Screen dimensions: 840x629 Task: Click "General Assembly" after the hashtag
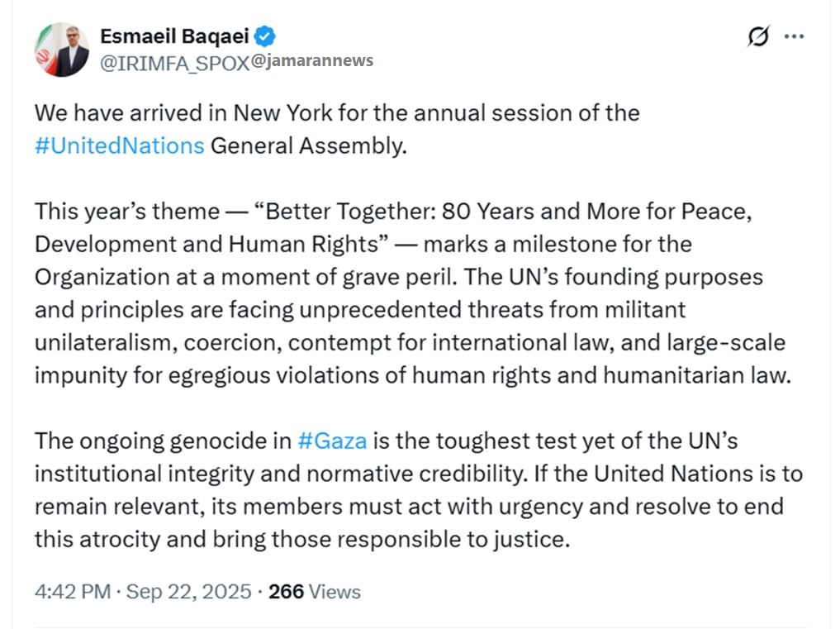coord(308,145)
